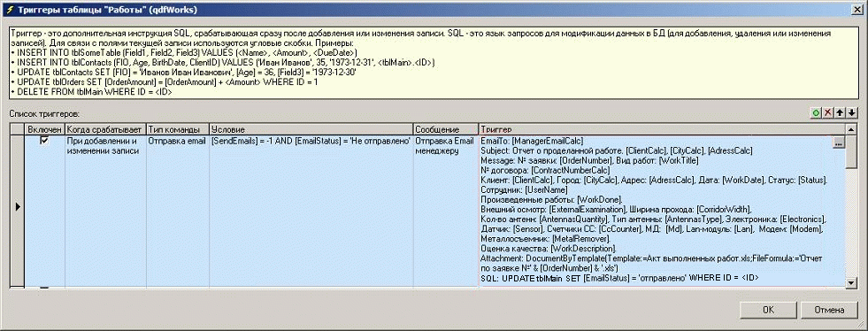Click the Тип команды column header
The image size is (868, 331).
[178, 129]
